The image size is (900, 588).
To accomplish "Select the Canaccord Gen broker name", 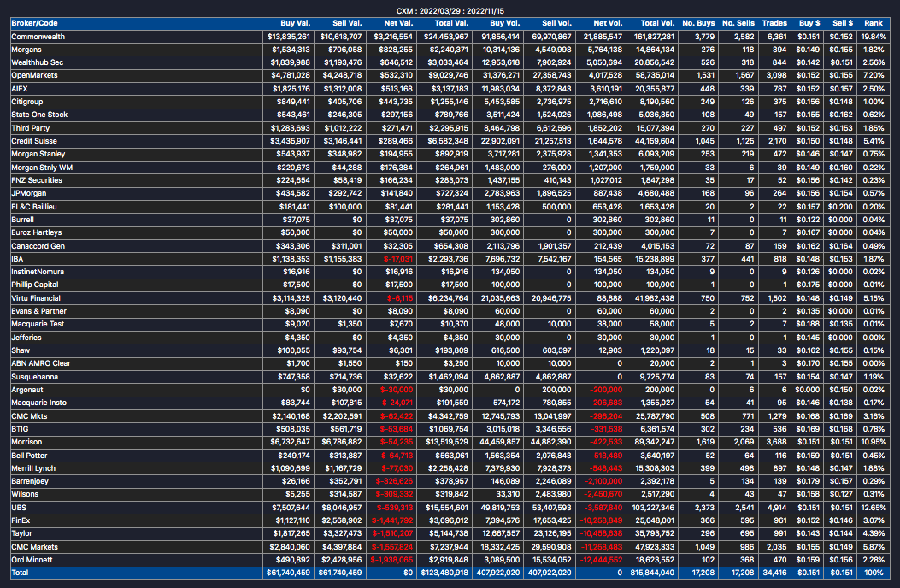I will (38, 246).
